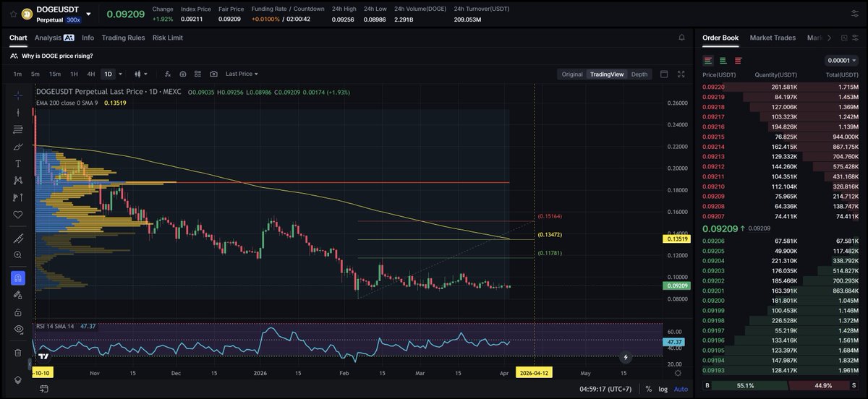
Task: Open 'Why is DOGE price rising?' link
Action: (x=57, y=56)
